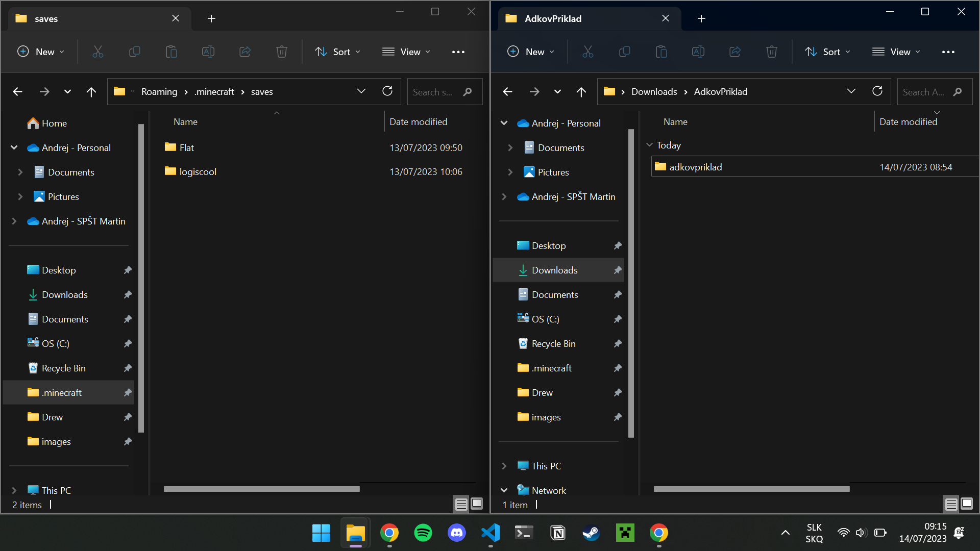
Task: Collapse Andrej - Personal in saves window sidebar
Action: click(x=14, y=147)
